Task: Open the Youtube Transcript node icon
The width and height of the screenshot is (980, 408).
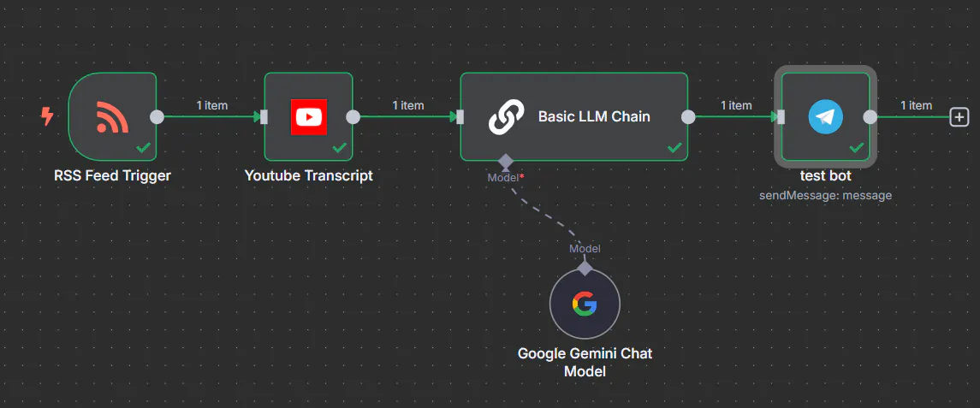Action: point(309,117)
